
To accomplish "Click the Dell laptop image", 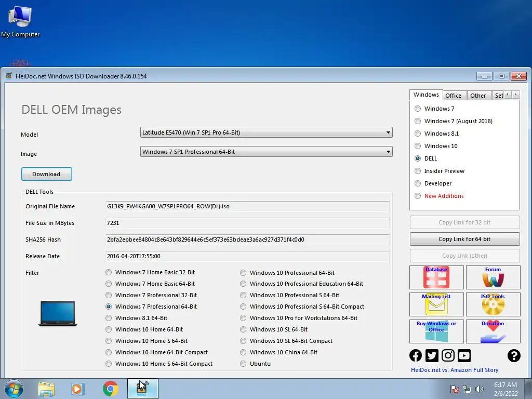I will tap(58, 313).
